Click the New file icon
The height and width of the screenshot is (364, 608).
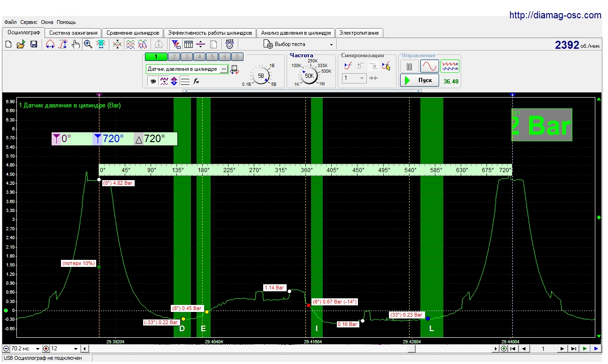tap(8, 44)
